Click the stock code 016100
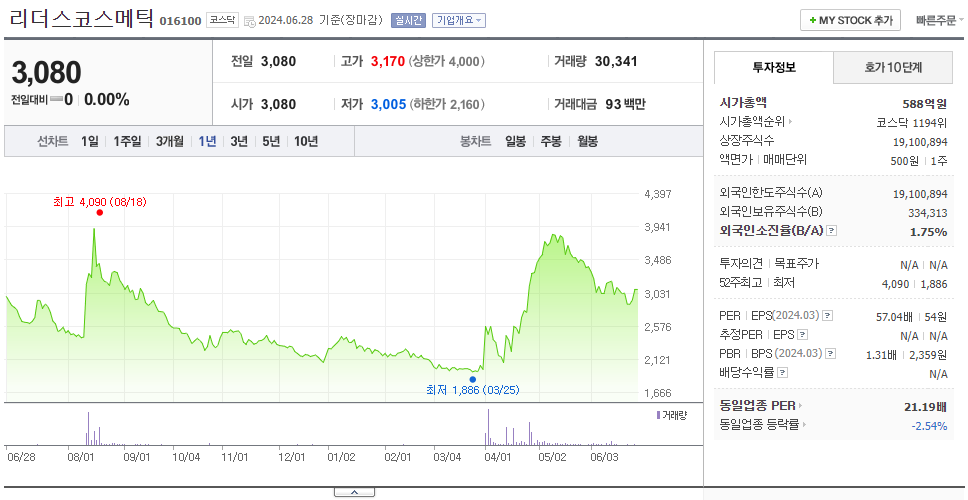968x500 pixels. [180, 21]
